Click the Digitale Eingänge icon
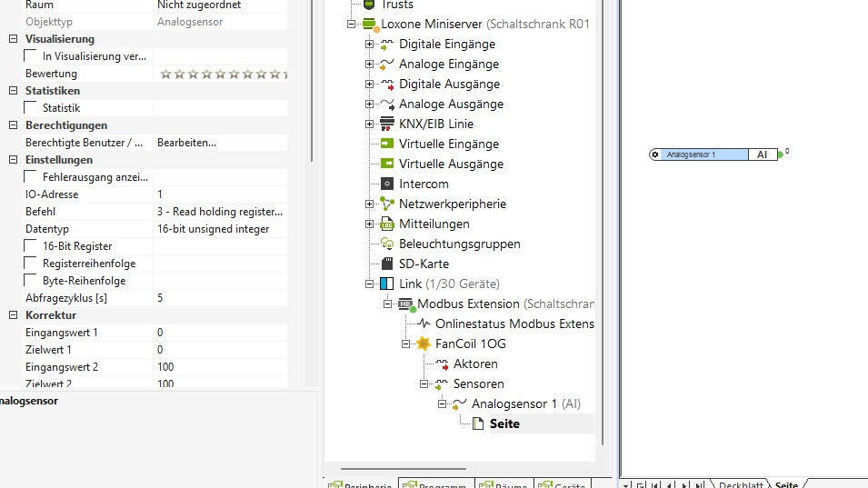 click(387, 45)
